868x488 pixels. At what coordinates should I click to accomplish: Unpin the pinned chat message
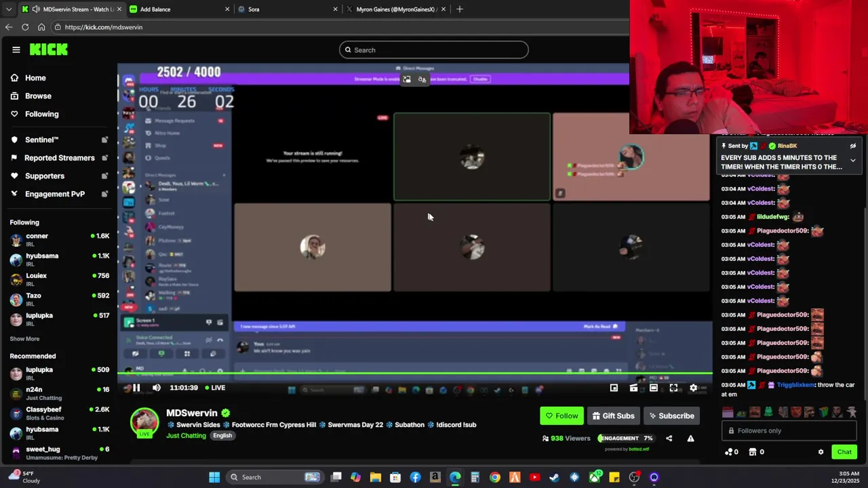pos(853,146)
